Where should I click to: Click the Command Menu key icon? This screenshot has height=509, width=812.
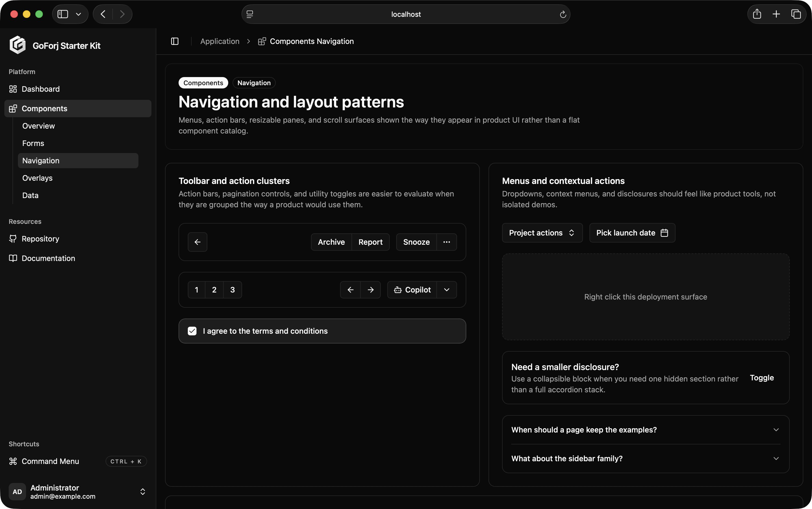click(x=13, y=461)
